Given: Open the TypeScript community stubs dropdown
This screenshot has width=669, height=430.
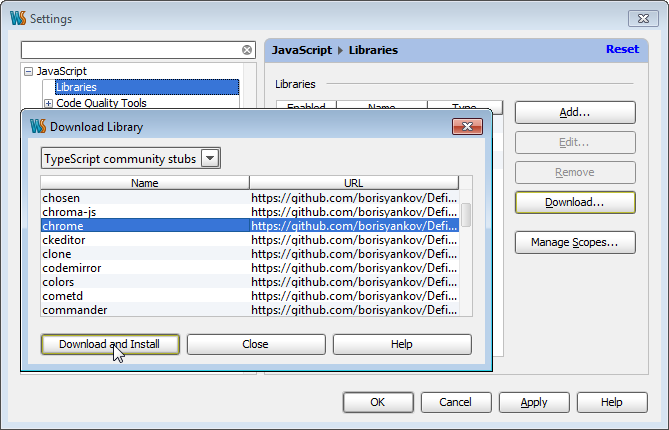Looking at the screenshot, I should click(x=210, y=158).
